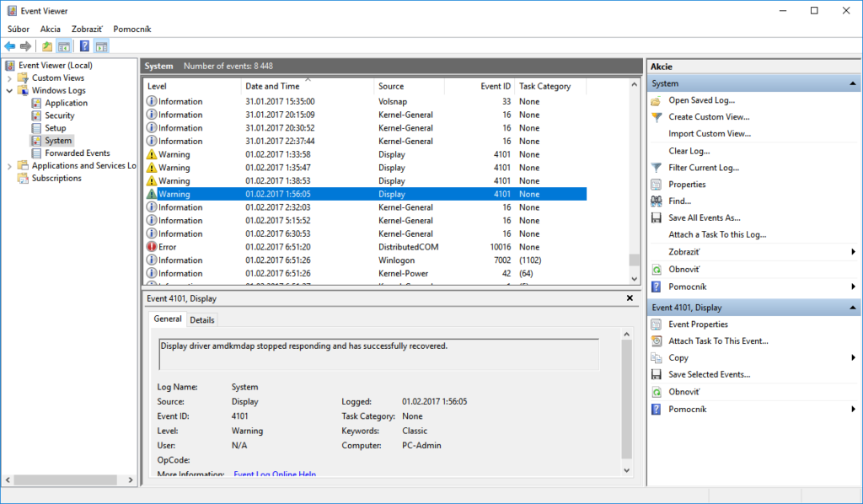Click the Find binoculars icon
This screenshot has height=504, width=863.
(657, 201)
